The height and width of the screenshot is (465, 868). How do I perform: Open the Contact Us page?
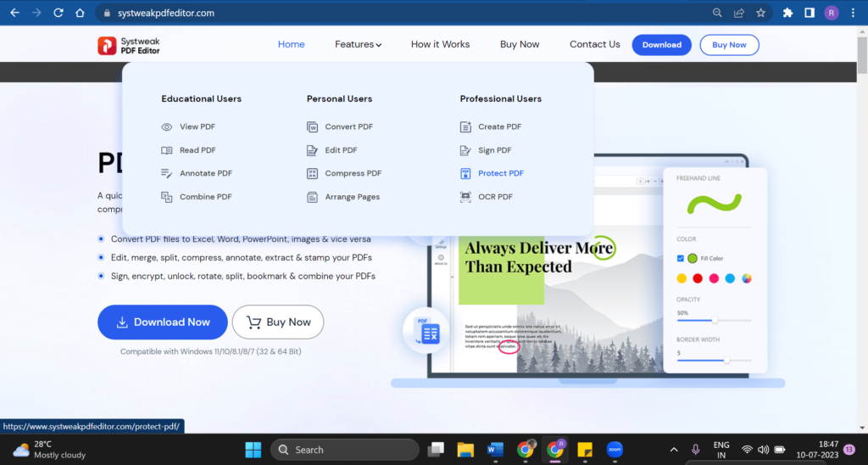594,44
